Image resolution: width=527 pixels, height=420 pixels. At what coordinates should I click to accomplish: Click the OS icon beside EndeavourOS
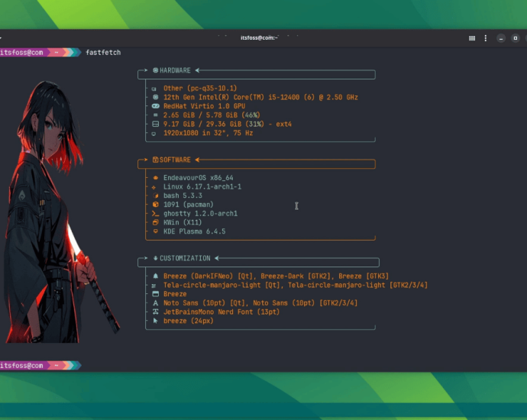click(155, 178)
